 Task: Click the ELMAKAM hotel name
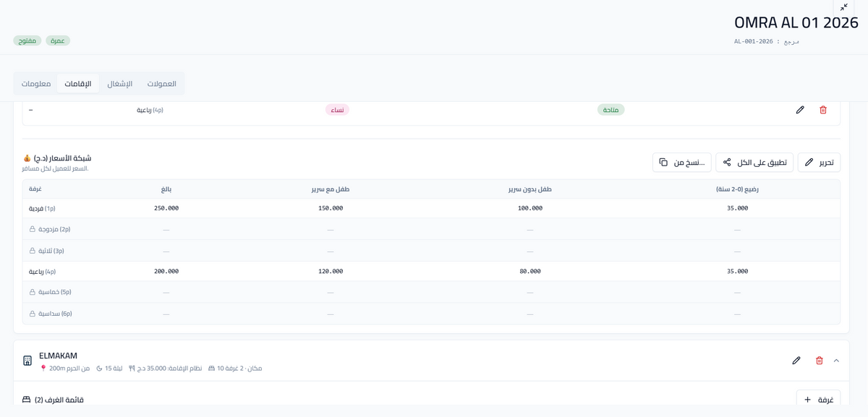click(58, 356)
